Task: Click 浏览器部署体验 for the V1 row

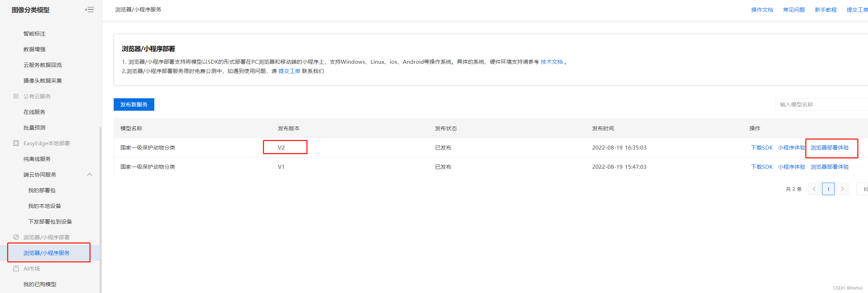Action: [830, 167]
